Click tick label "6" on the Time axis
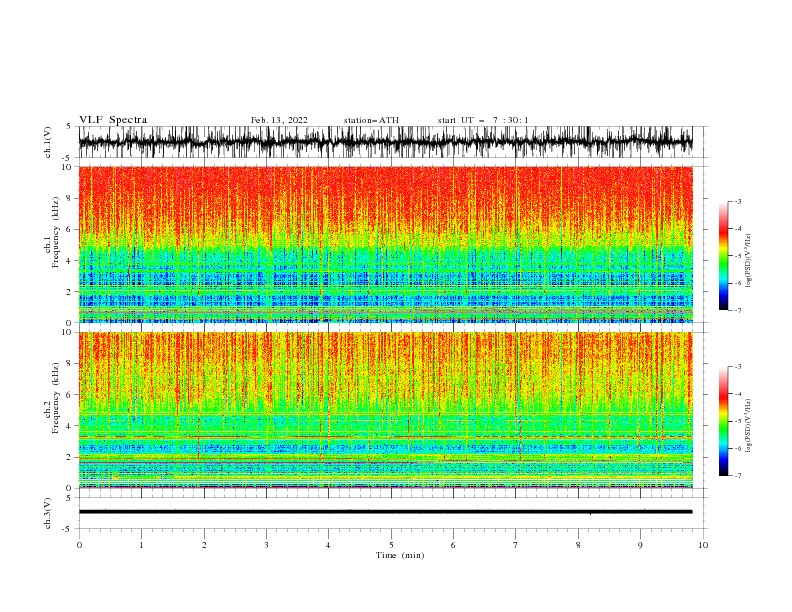The image size is (792, 612). (x=453, y=545)
